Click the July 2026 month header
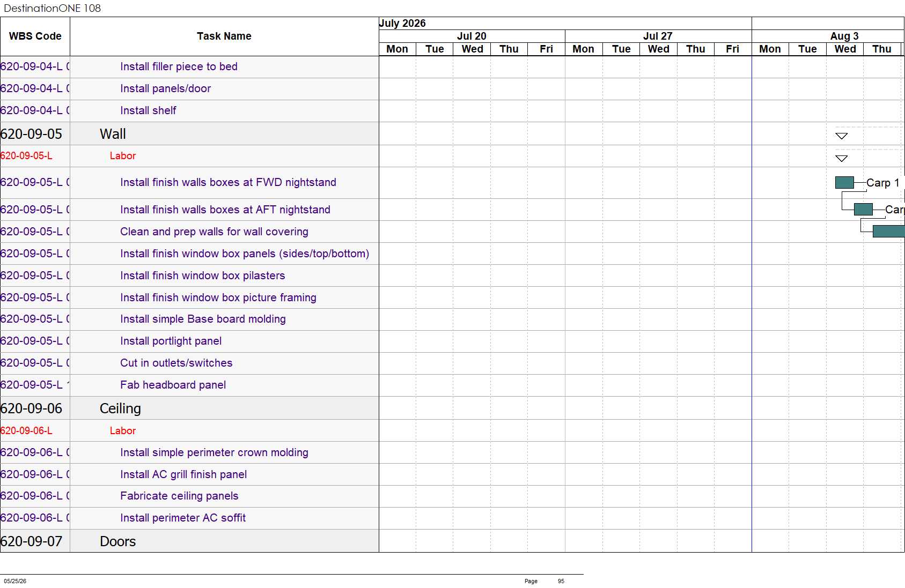905x588 pixels. point(402,23)
